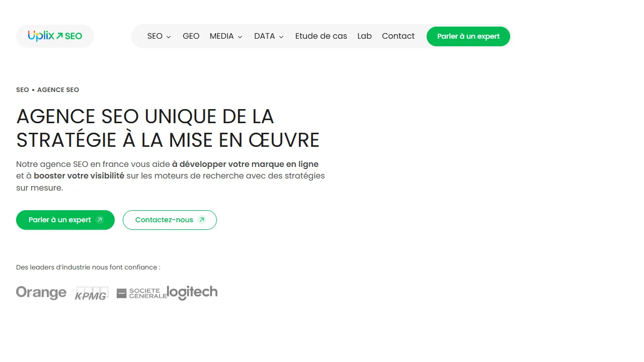This screenshot has width=644, height=362.
Task: Click the Logitech logo
Action: coord(192,292)
